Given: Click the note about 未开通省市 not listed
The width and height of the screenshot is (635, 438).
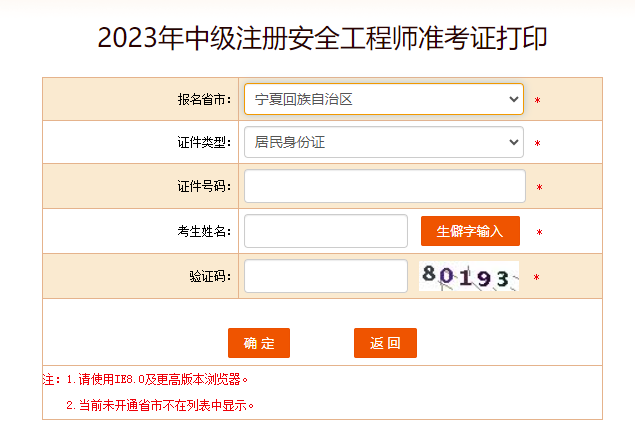Looking at the screenshot, I should click(160, 406).
